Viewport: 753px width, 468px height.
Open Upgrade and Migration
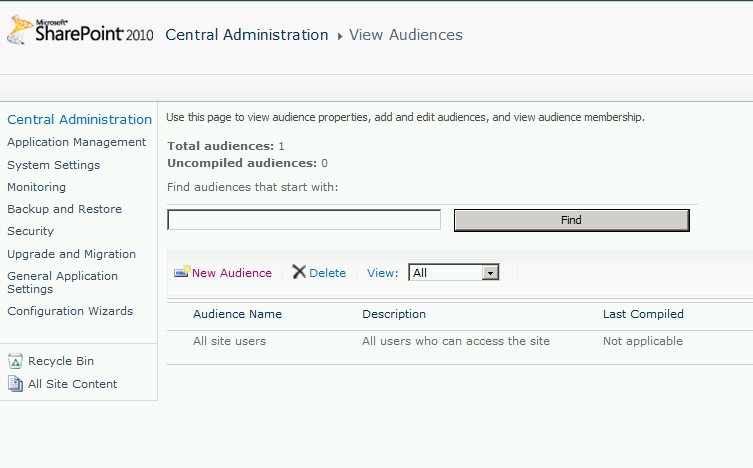point(71,254)
